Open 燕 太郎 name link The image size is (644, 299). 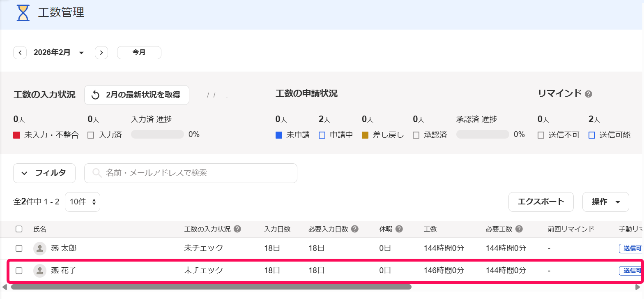pos(64,248)
